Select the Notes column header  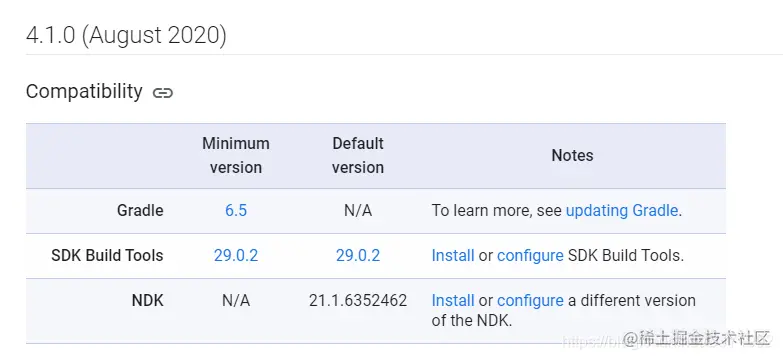click(572, 155)
